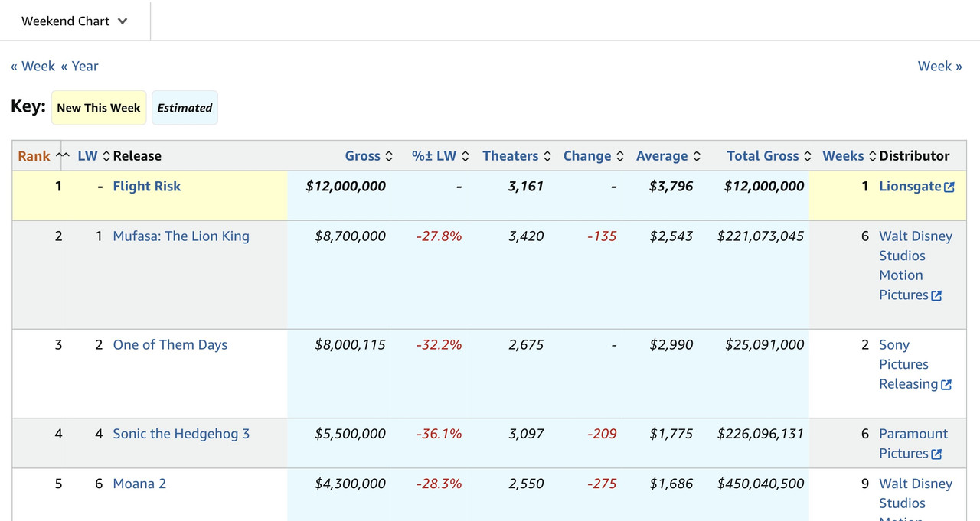The image size is (980, 521).
Task: Go to previous week link
Action: point(33,67)
